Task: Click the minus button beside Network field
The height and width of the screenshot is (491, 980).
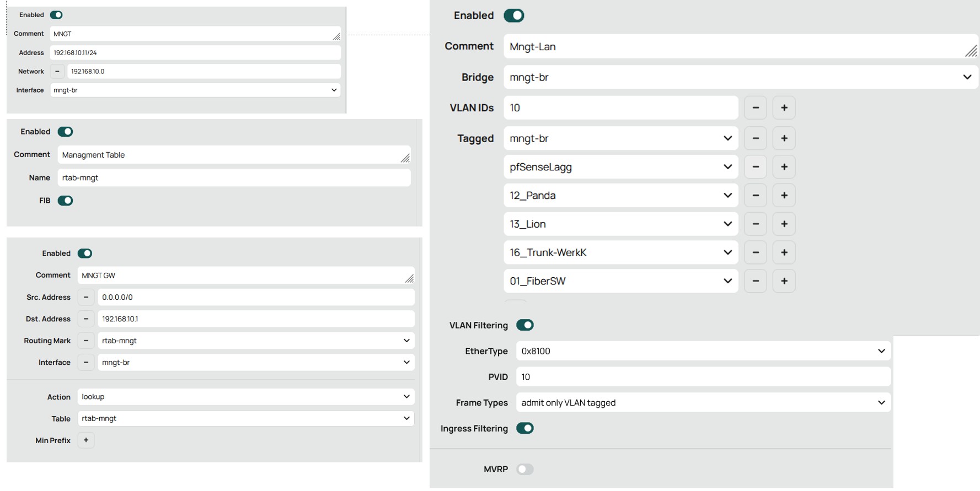Action: tap(57, 71)
